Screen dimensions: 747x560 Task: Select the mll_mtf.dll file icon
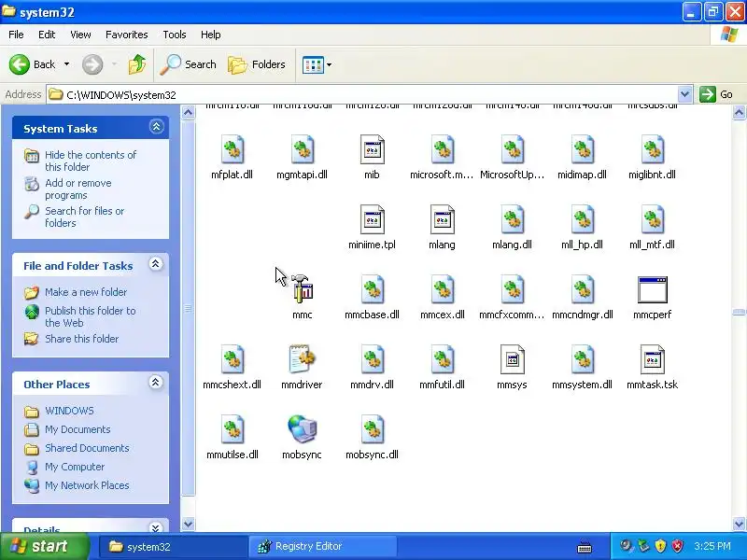tap(652, 219)
